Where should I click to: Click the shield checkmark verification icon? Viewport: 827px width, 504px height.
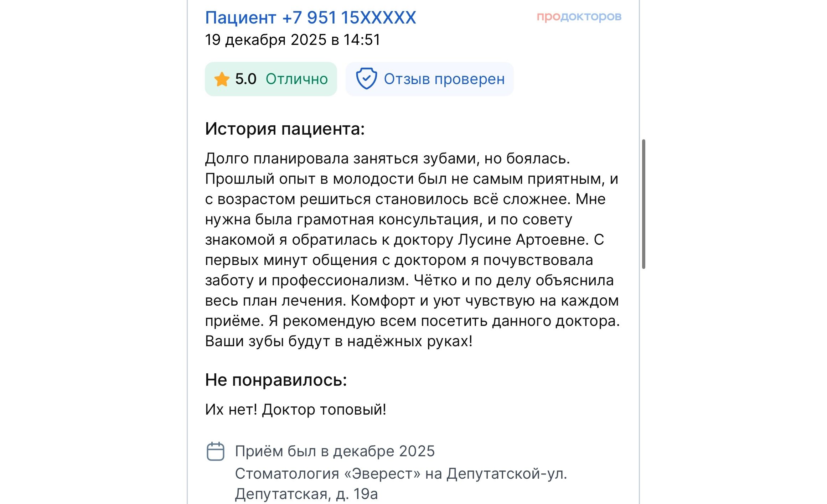pos(366,79)
